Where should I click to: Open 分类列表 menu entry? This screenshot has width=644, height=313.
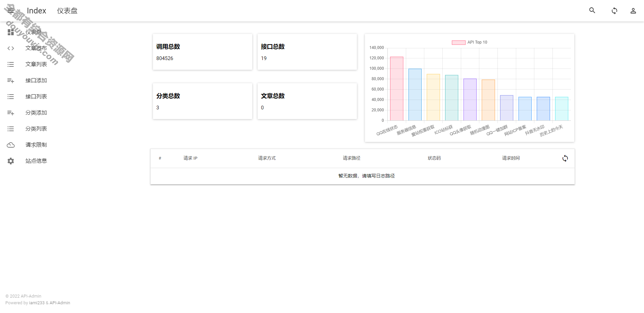pos(36,129)
